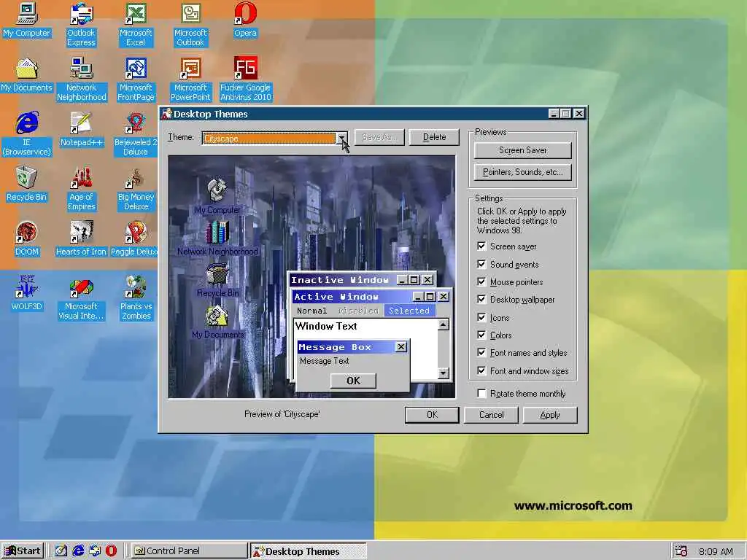Select the WOLF3D desktop shortcut
Viewport: 747px width, 560px height.
(x=27, y=293)
